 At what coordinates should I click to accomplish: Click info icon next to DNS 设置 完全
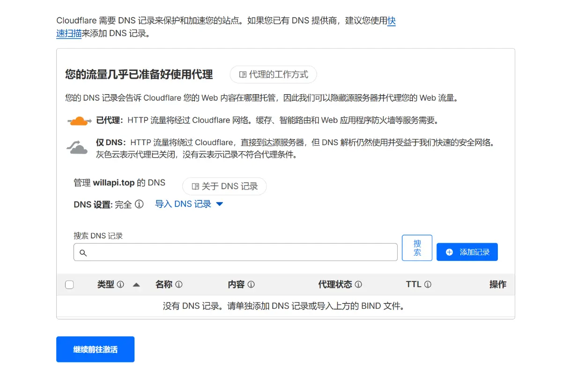pyautogui.click(x=139, y=204)
